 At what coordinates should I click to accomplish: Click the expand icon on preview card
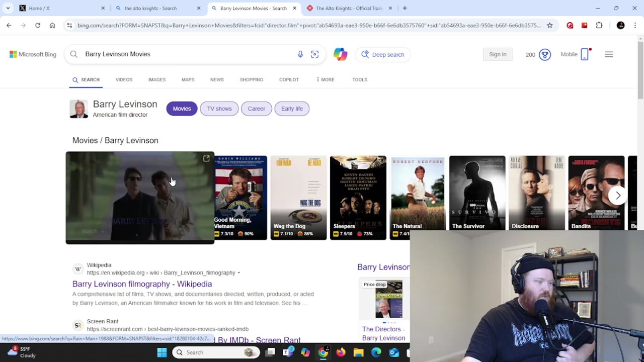click(x=206, y=159)
